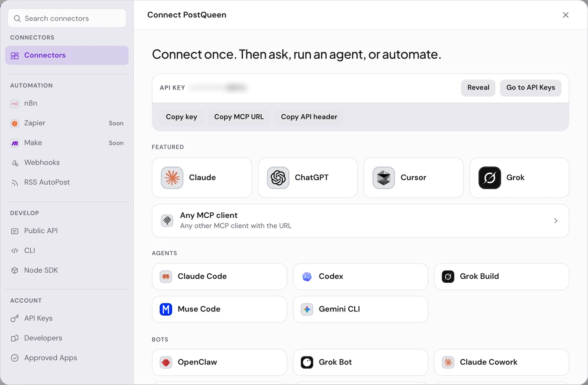Close the Connect PostQueen dialog
The height and width of the screenshot is (385, 588).
(565, 15)
